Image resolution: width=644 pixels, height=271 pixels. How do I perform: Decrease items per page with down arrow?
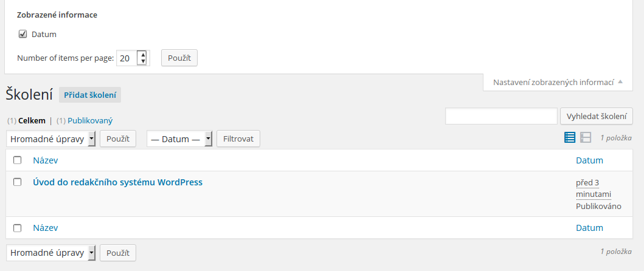pyautogui.click(x=142, y=61)
